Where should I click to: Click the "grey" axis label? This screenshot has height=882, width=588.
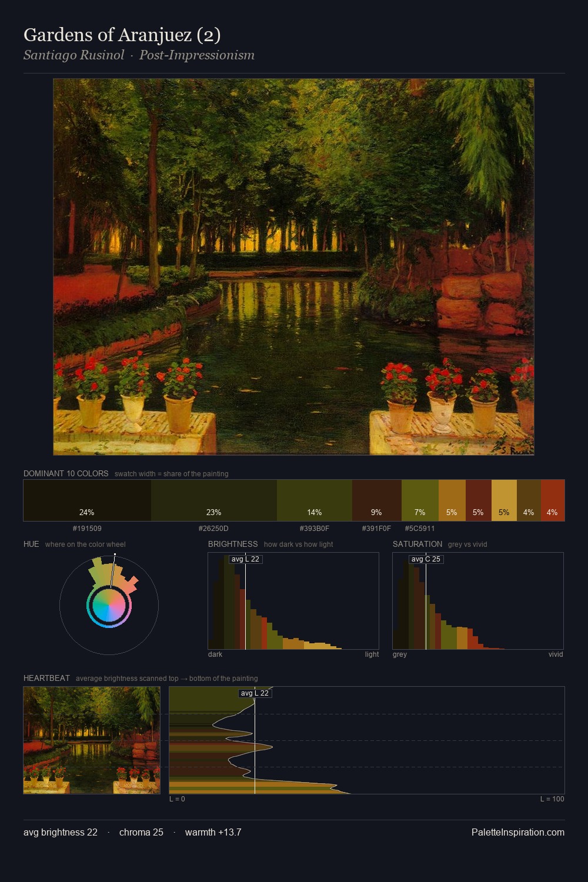pyautogui.click(x=400, y=654)
